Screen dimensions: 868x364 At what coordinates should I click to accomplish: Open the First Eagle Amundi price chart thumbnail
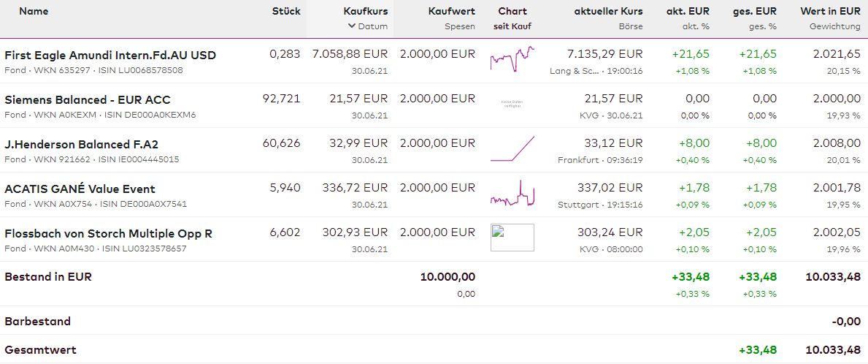tap(512, 58)
